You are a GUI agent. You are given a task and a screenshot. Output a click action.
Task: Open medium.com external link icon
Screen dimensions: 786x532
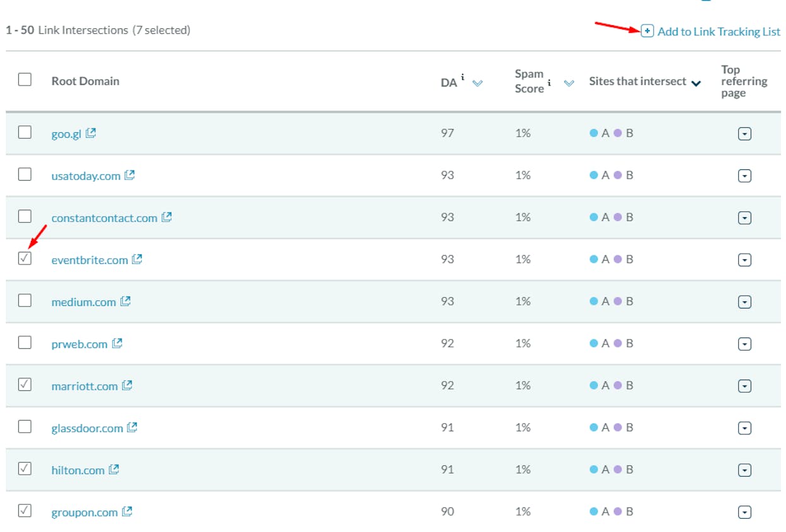125,301
